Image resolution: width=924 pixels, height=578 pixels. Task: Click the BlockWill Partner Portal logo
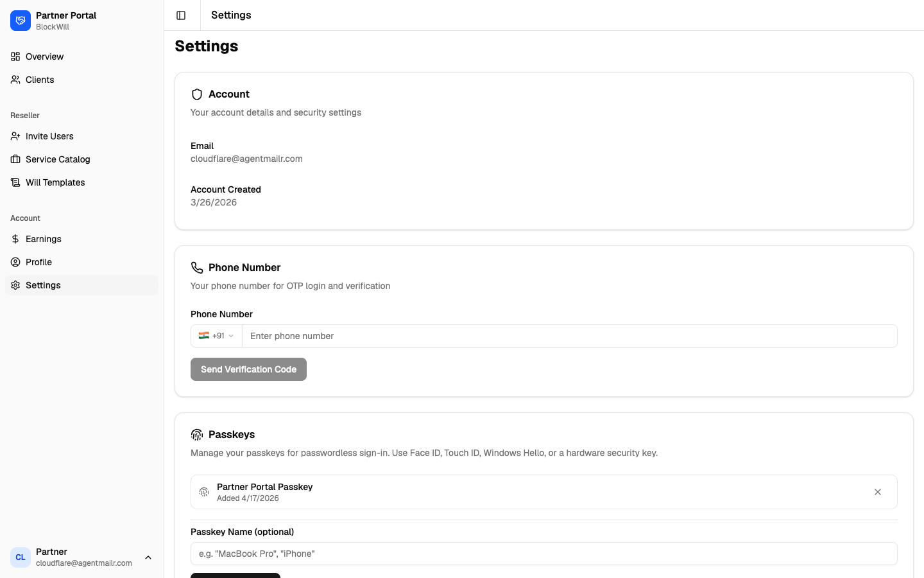pos(21,21)
